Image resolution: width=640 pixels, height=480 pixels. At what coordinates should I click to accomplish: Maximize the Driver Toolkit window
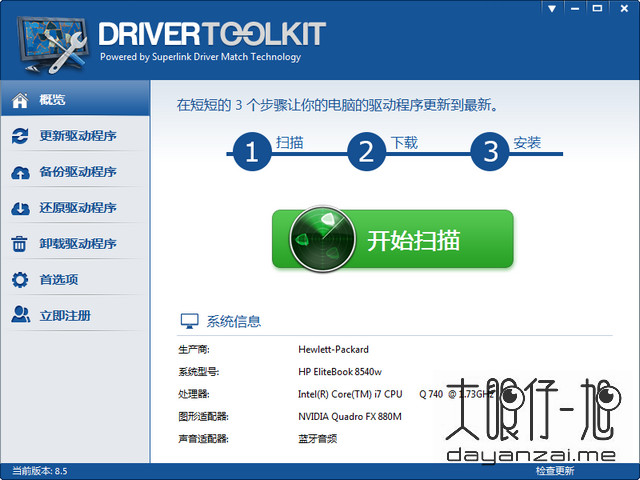(597, 8)
